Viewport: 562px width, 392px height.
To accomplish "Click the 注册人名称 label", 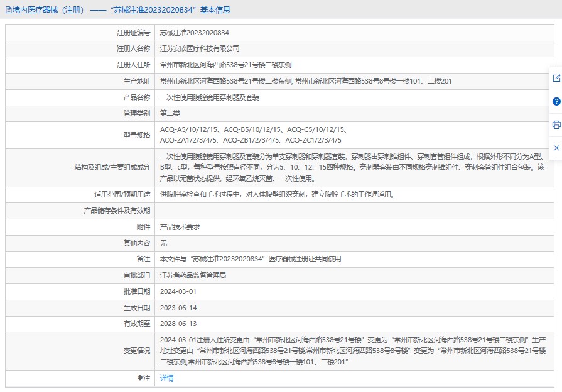I will coord(133,48).
